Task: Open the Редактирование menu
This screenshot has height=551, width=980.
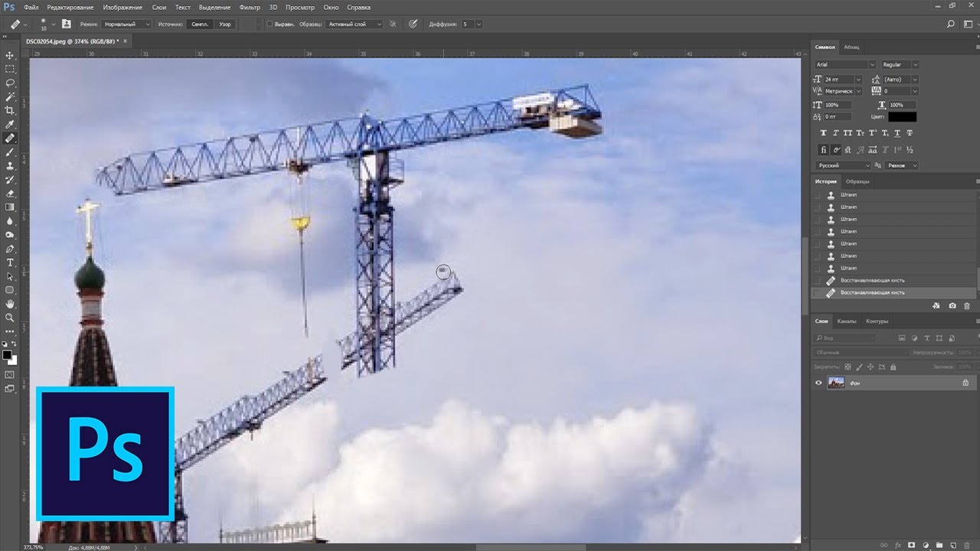Action: (70, 7)
